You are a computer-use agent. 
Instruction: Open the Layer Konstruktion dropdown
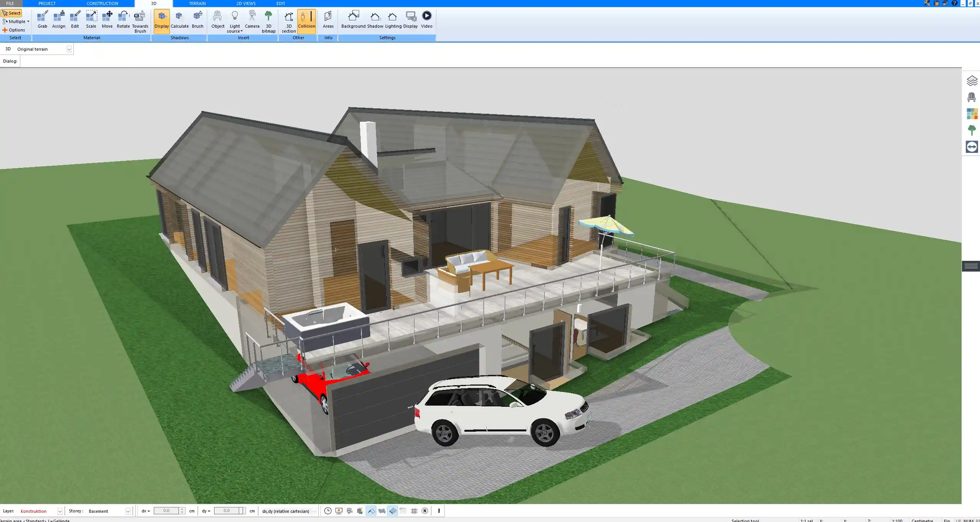60,511
